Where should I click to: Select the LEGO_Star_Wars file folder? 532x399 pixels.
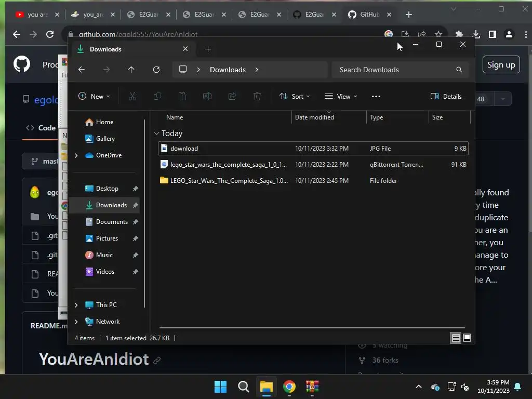pos(313,181)
